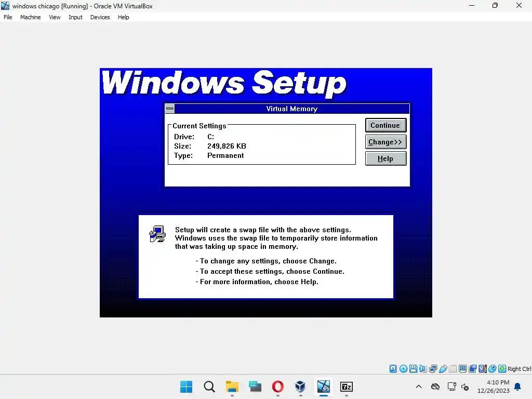Click the OneDrive cloud tray icon
Screen dimensions: 532x399
click(435, 387)
